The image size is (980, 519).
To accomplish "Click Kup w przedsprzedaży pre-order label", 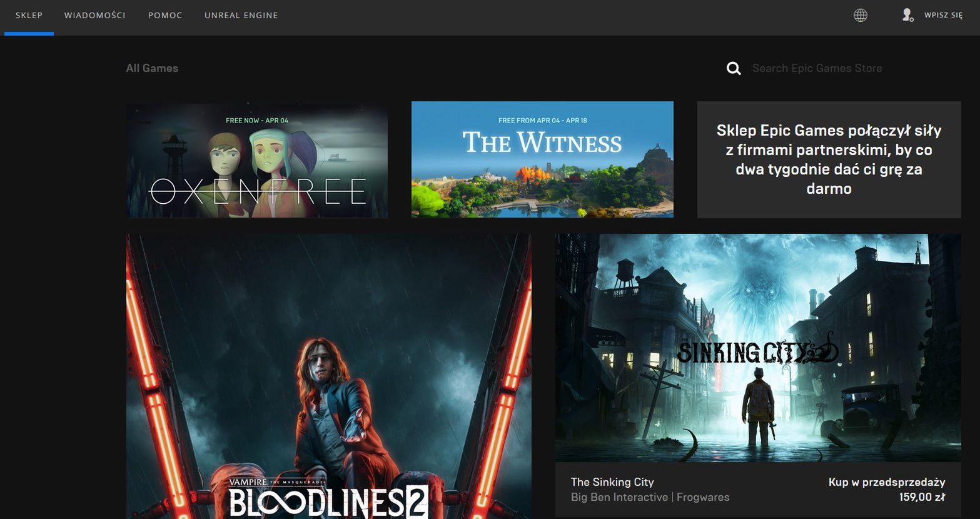I will pos(887,482).
